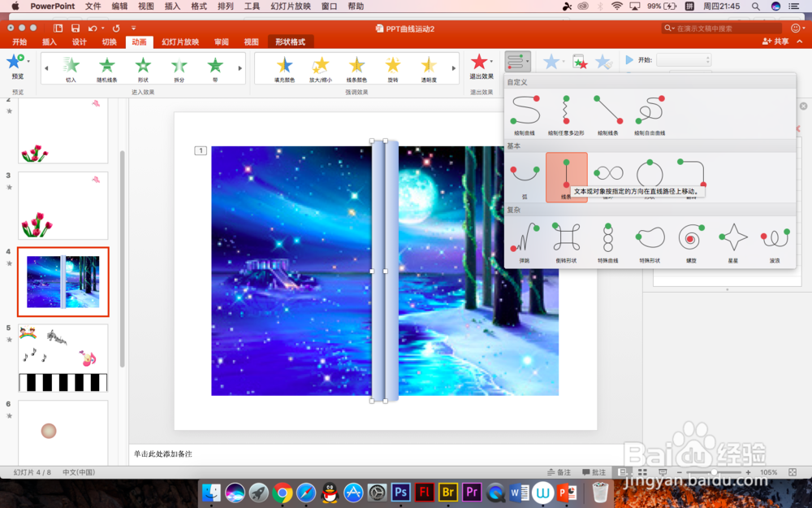
Task: Click the 共享 share button
Action: (775, 41)
